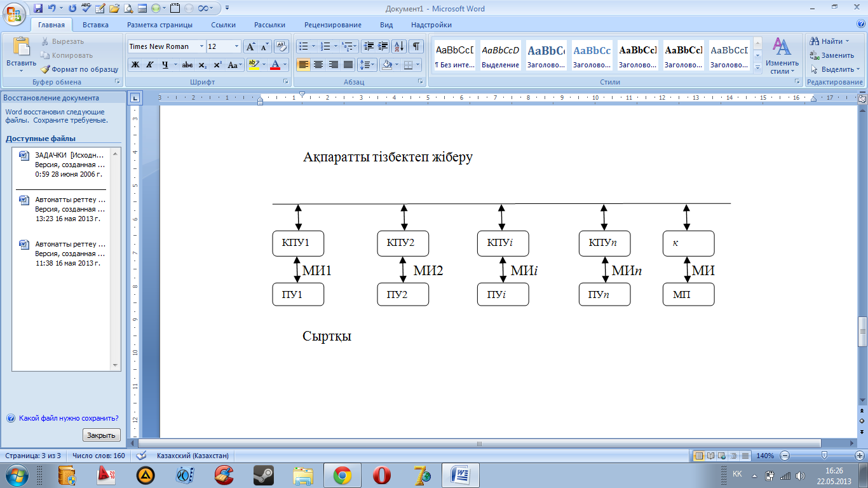Screen dimensions: 868x488
Task: Redo the last action in quick access
Action: pyautogui.click(x=72, y=8)
